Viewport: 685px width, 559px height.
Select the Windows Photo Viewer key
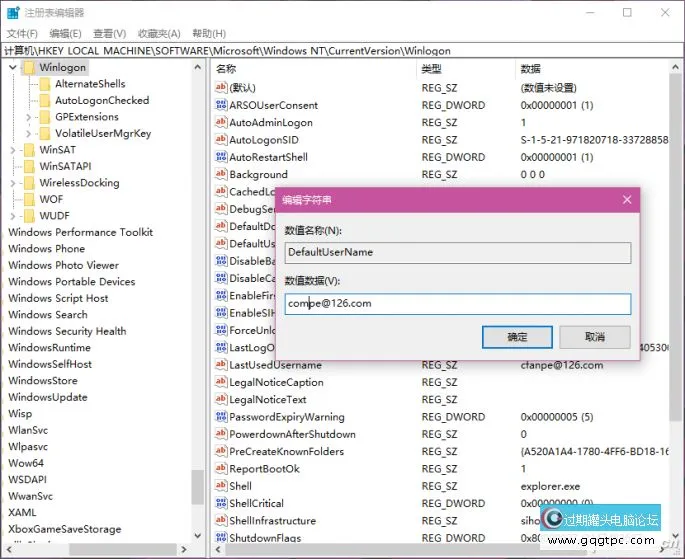tap(63, 265)
